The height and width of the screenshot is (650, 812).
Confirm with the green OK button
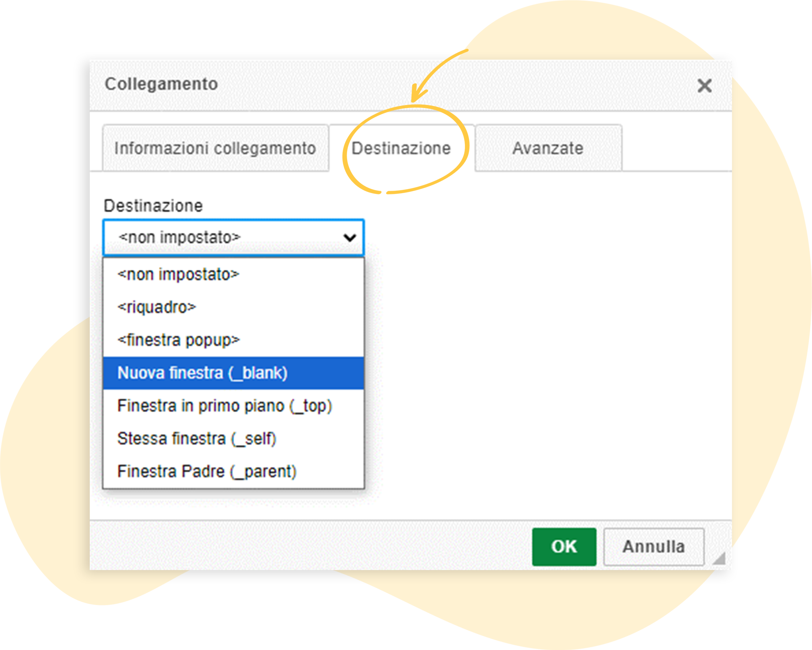[564, 547]
